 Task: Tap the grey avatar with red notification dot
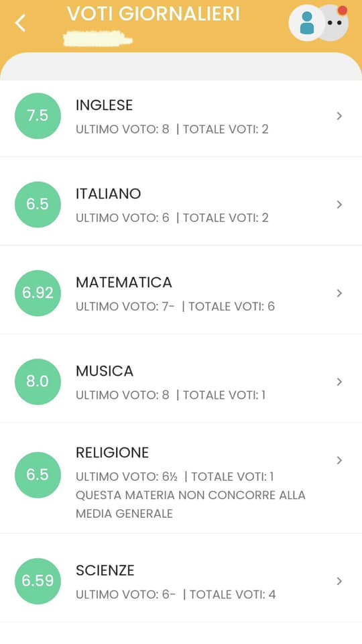[x=335, y=21]
